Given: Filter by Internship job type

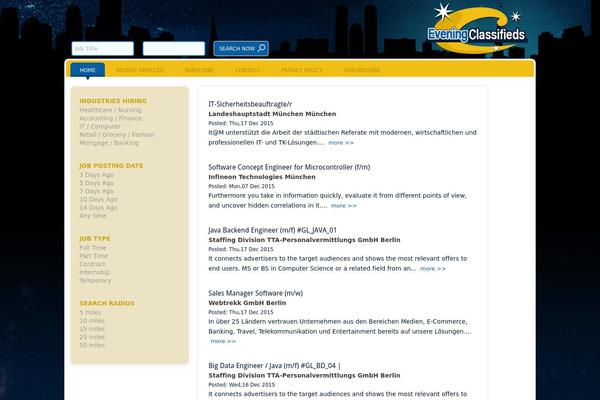Looking at the screenshot, I should click(95, 272).
